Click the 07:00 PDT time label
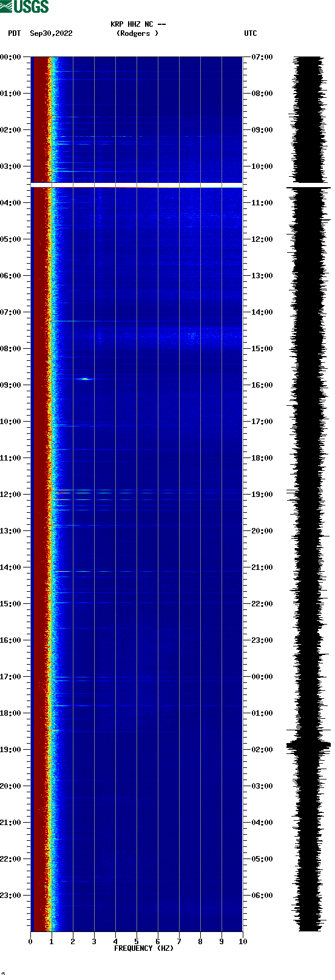The height and width of the screenshot is (980, 335). point(10,312)
